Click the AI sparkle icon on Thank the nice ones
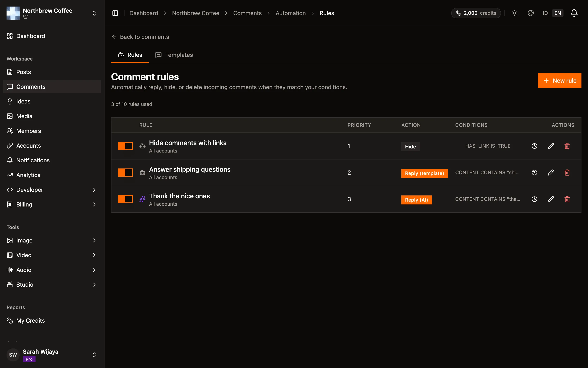 [x=142, y=199]
